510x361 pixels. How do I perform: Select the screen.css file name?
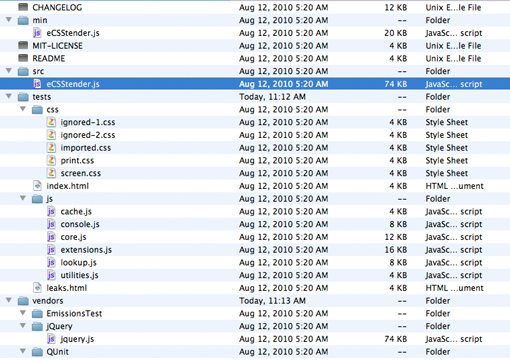pos(80,173)
